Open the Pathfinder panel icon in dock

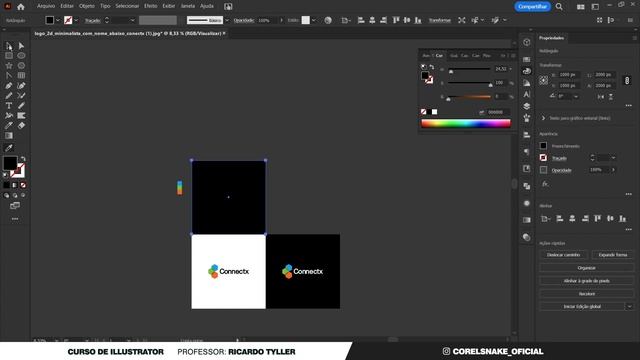[527, 186]
